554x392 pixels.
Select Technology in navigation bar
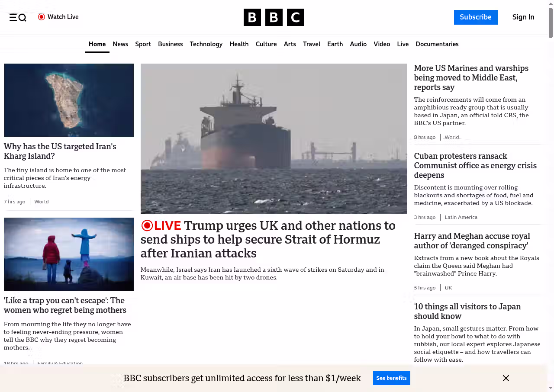coord(206,44)
